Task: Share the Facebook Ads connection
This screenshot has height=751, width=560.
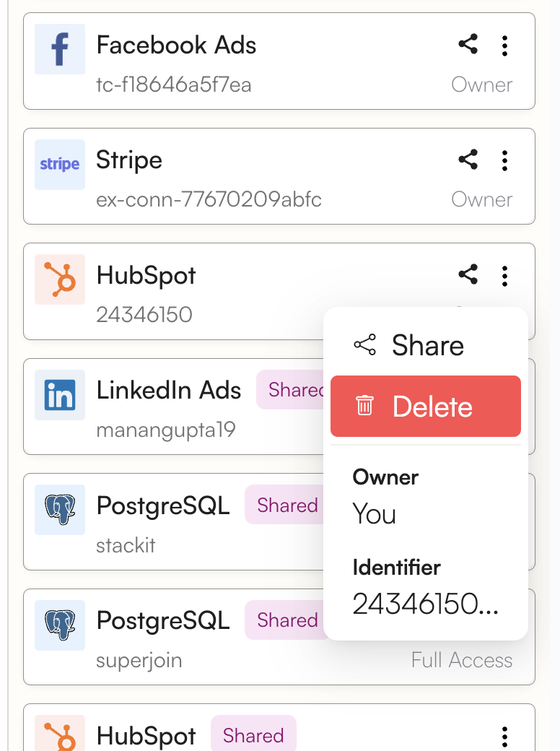Action: 468,44
